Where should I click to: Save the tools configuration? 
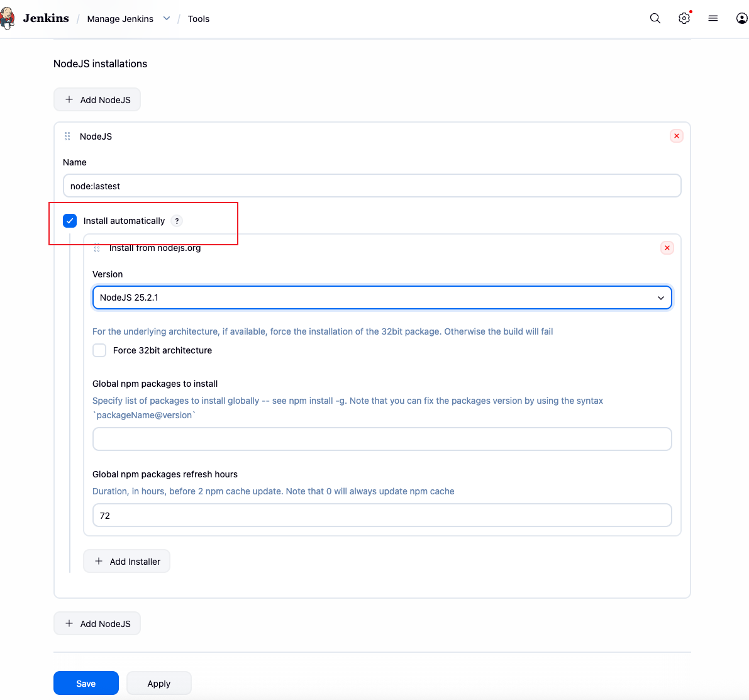pyautogui.click(x=86, y=683)
